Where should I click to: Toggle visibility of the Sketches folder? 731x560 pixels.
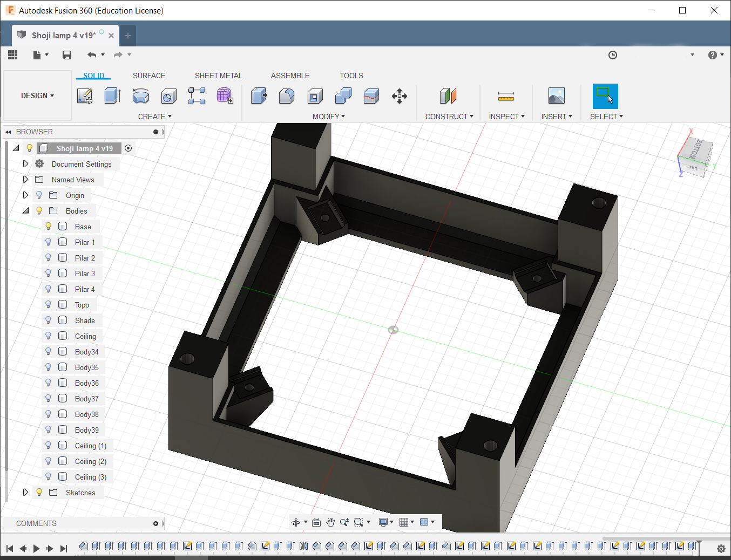click(39, 493)
